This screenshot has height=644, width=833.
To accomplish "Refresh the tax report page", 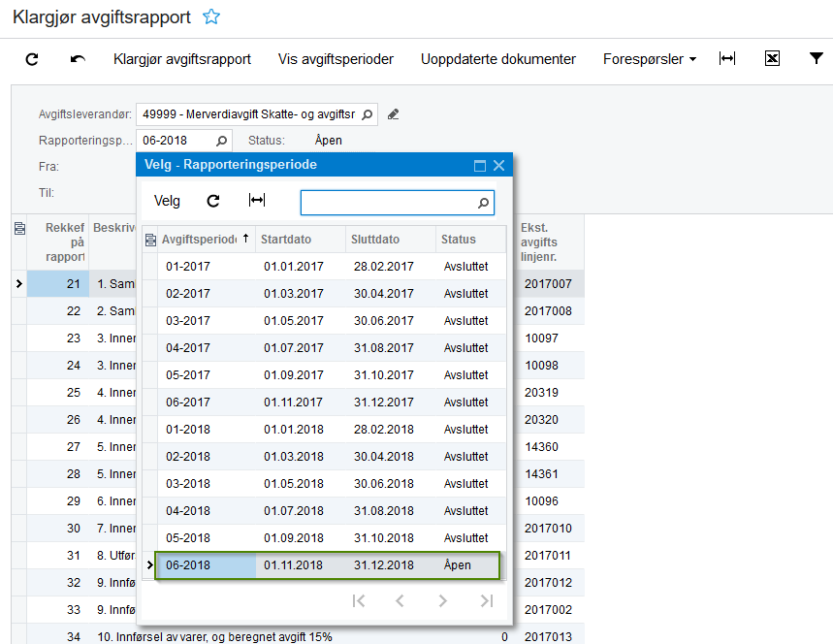I will click(32, 59).
